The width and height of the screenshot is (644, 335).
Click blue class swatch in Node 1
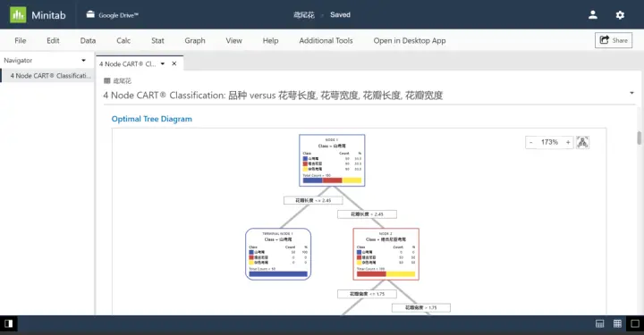pos(305,158)
